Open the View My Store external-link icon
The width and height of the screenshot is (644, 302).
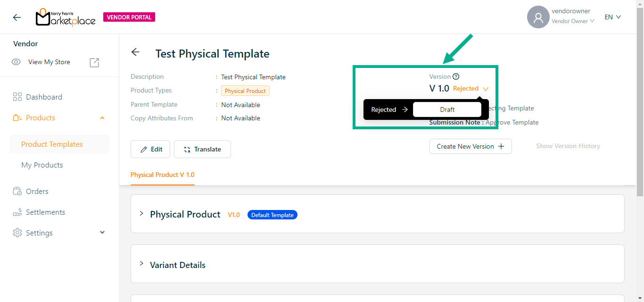click(94, 62)
